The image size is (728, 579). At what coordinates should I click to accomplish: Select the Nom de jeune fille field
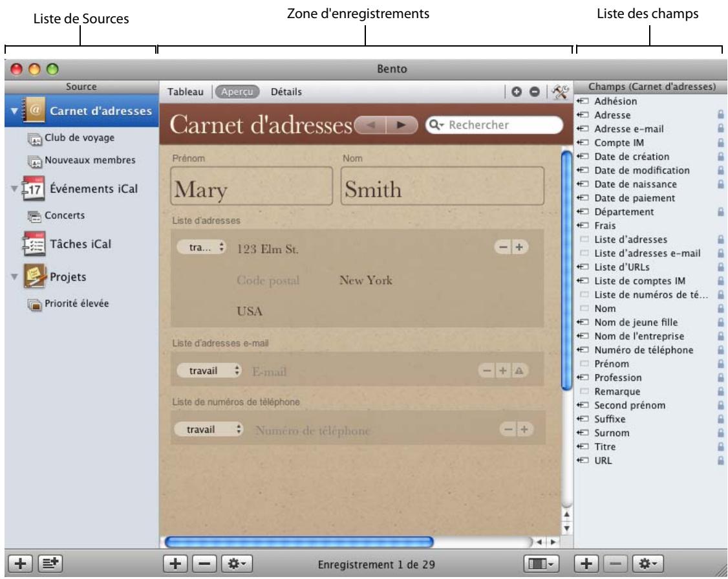[636, 322]
